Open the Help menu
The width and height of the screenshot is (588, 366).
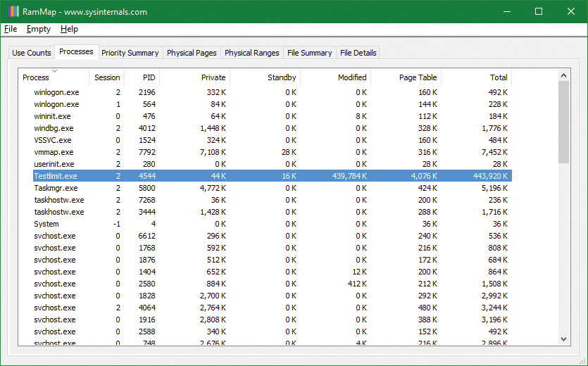pyautogui.click(x=69, y=29)
